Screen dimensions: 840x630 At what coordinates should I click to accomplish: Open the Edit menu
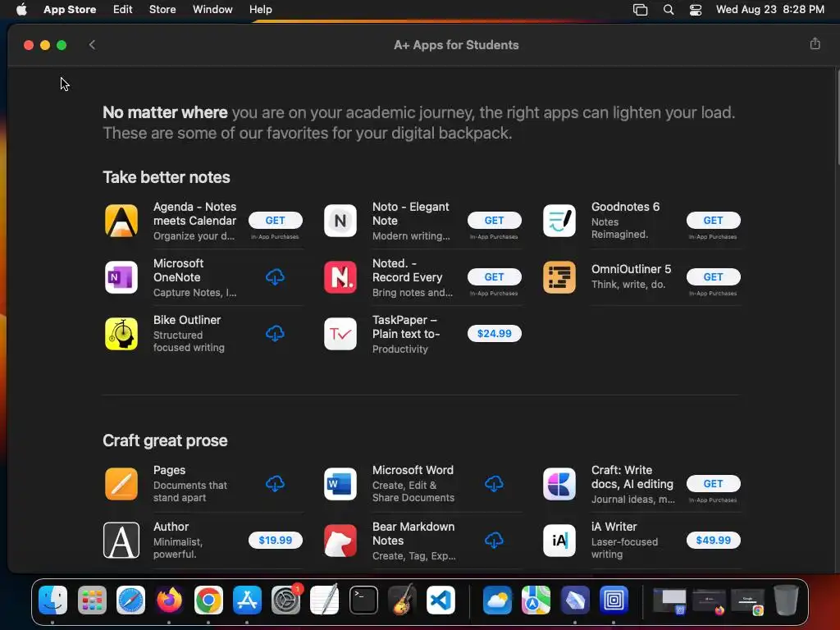[123, 10]
